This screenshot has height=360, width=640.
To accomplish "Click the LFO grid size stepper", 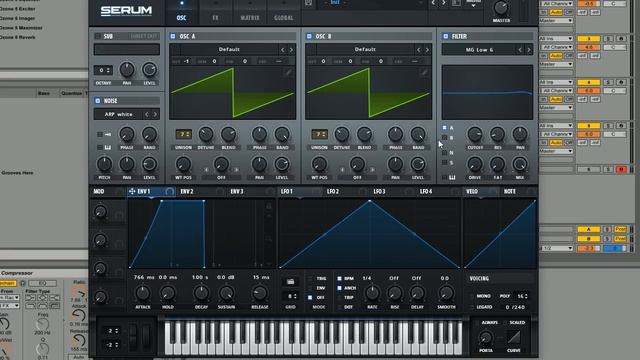I will pos(291,296).
